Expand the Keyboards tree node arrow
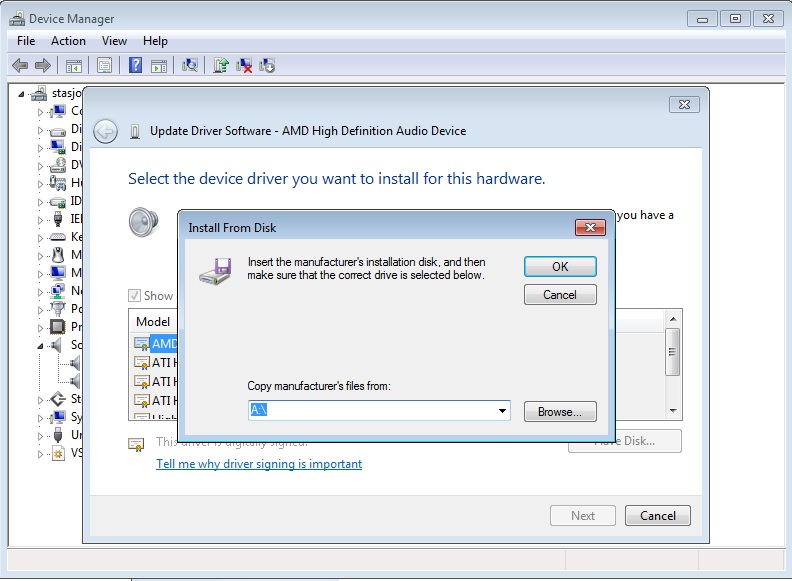 [40, 237]
